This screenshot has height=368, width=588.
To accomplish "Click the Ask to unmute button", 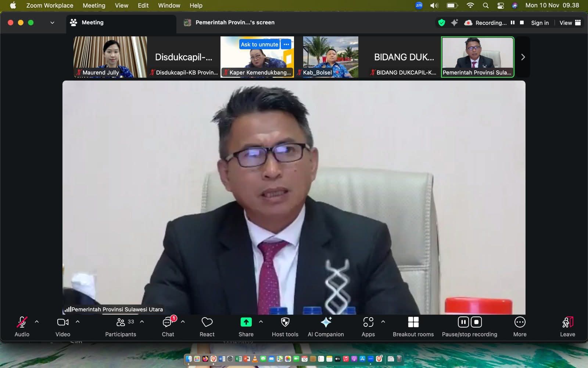I will pos(259,45).
